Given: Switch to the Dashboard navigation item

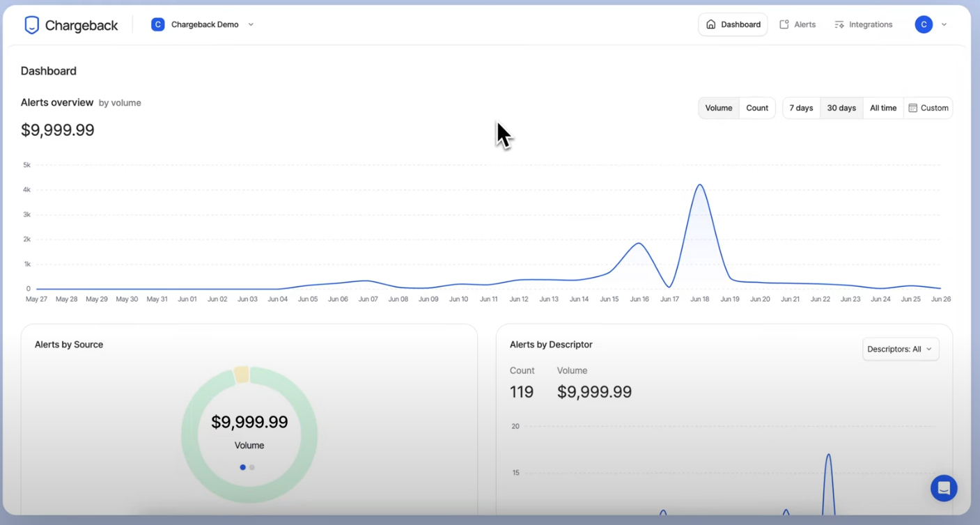Looking at the screenshot, I should pyautogui.click(x=733, y=24).
